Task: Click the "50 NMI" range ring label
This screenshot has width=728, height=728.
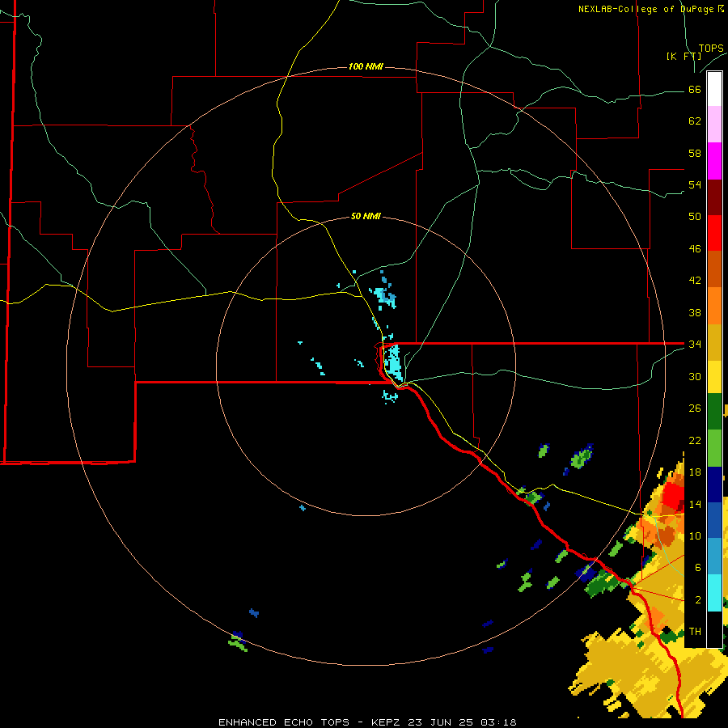Action: pos(366,216)
